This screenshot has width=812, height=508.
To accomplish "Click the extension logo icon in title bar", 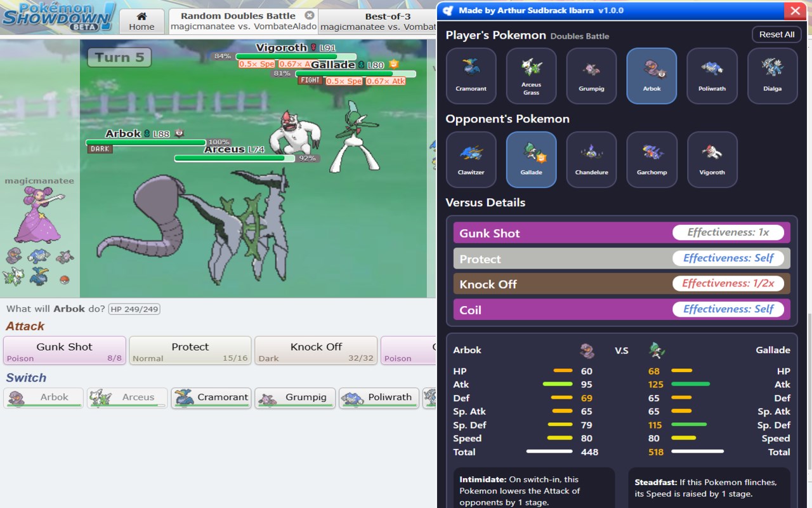I will (448, 10).
